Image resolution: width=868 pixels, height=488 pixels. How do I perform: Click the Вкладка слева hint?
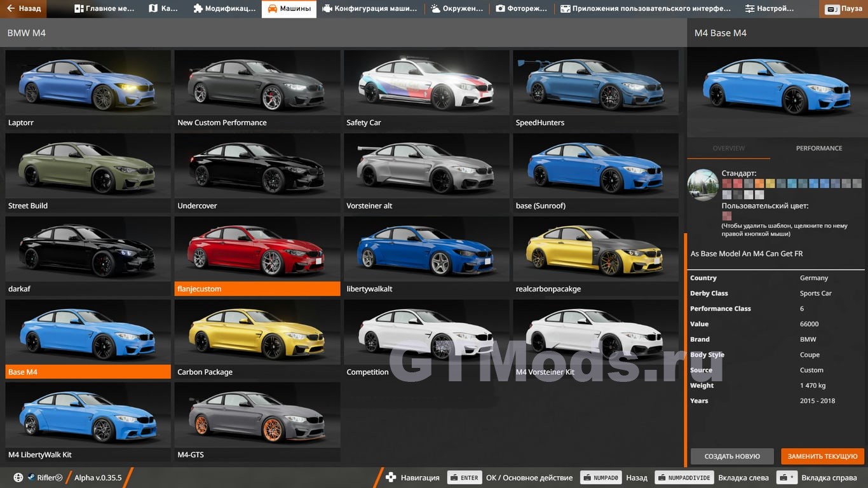tap(743, 478)
